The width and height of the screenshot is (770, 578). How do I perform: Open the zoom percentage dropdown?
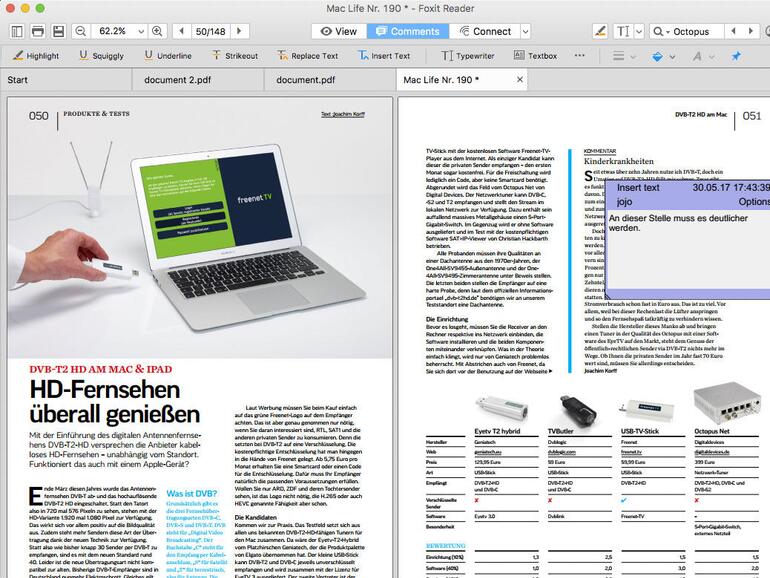[141, 31]
